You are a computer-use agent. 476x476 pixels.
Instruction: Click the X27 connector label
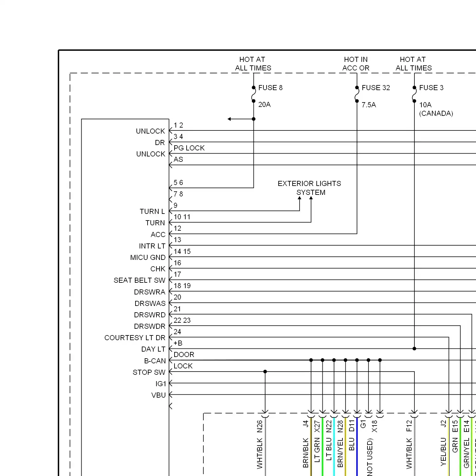click(317, 426)
